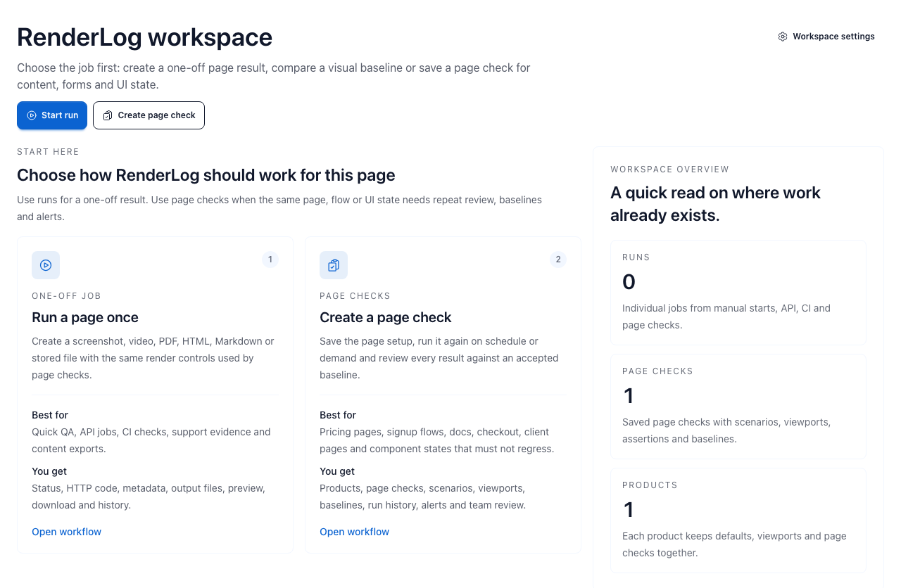Viewport: 901px width, 588px height.
Task: Click the 'Create a page check' card heading
Action: point(386,317)
